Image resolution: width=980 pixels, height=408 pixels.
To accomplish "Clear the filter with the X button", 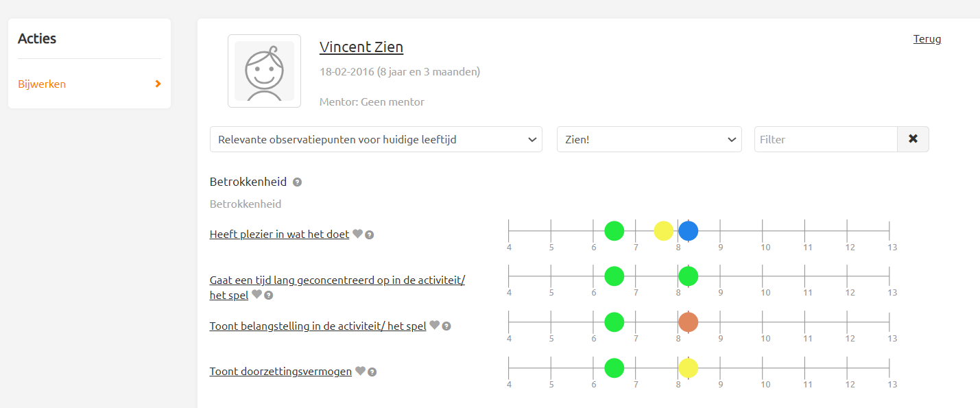I will [x=913, y=139].
